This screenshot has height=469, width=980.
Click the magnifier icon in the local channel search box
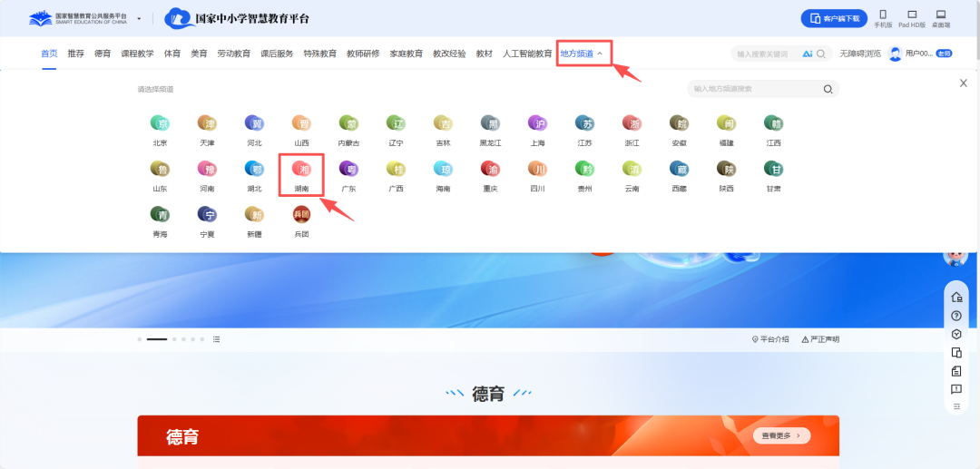pos(828,89)
